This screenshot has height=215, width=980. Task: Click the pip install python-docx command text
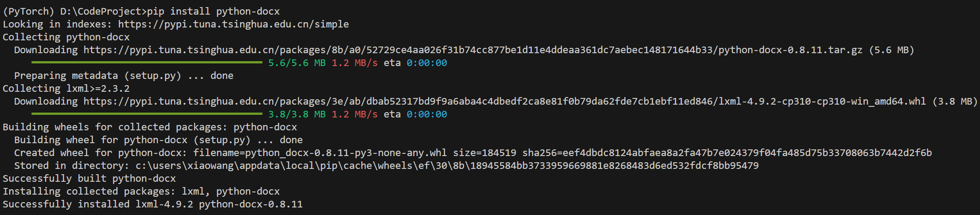tap(213, 11)
